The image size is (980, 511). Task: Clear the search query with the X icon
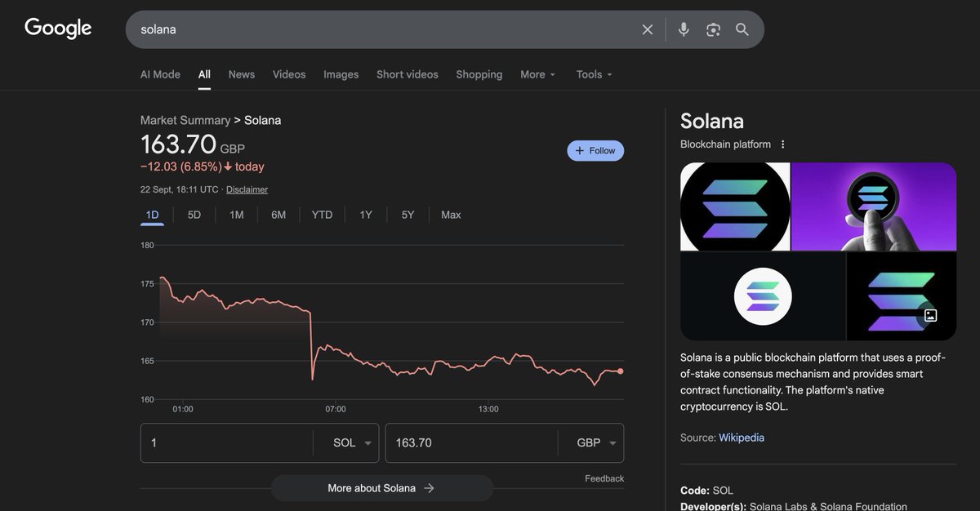pos(647,29)
